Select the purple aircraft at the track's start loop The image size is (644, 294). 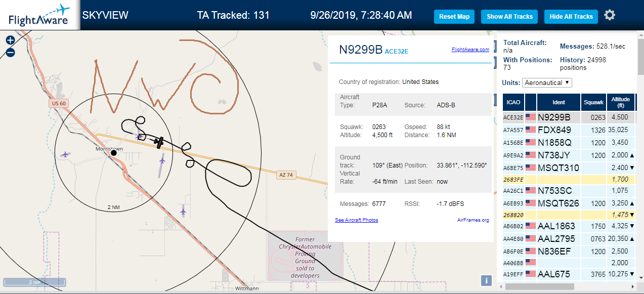tap(139, 136)
